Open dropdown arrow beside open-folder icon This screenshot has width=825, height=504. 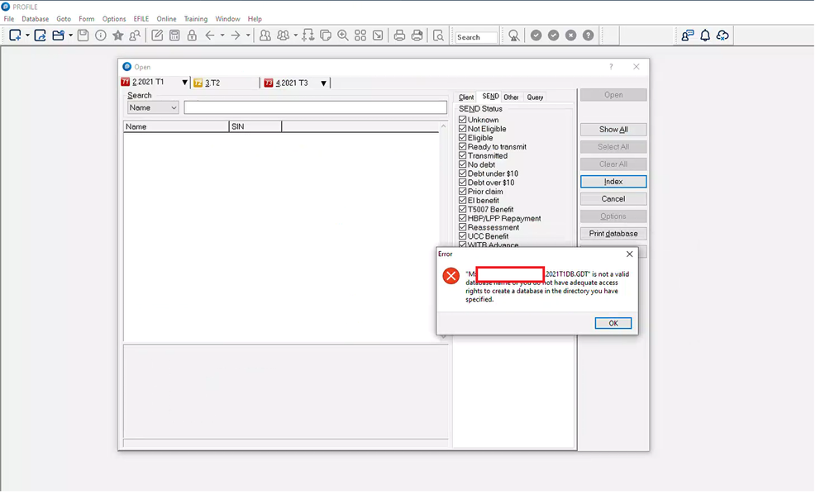pyautogui.click(x=70, y=36)
